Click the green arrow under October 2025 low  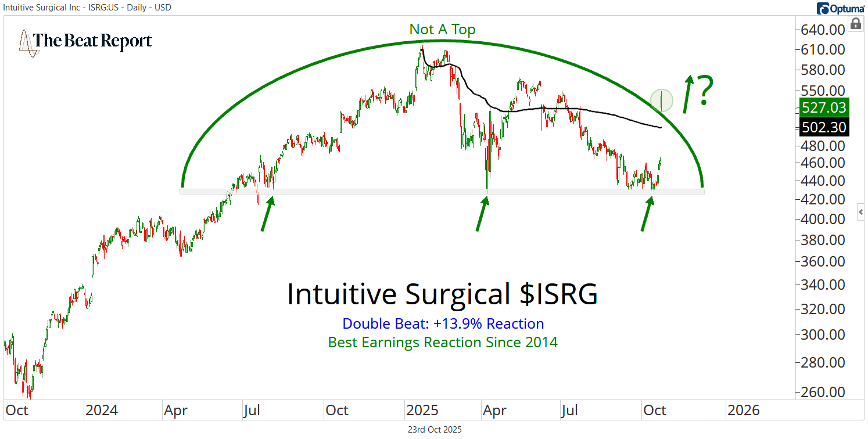[x=647, y=214]
